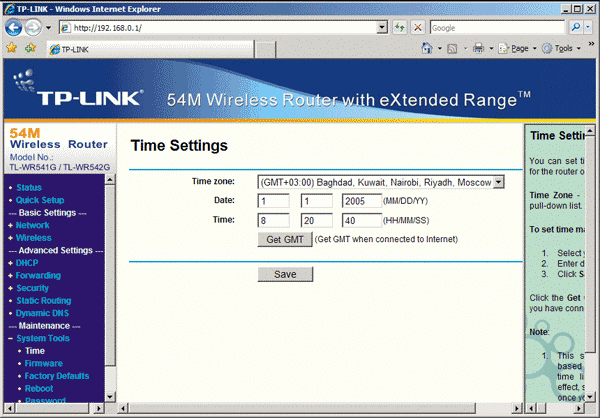Open the Reboot page
Screen dimensions: 600x418
point(39,389)
